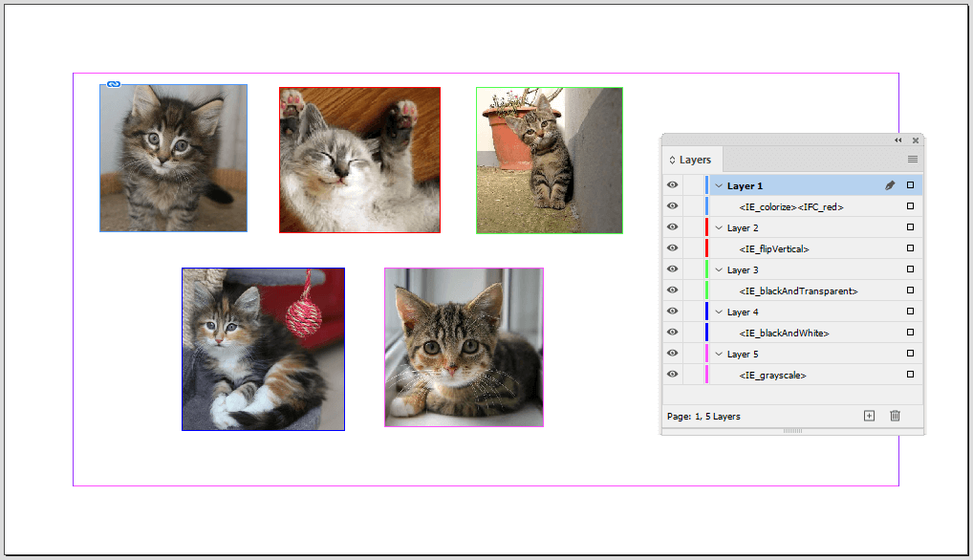The image size is (973, 560).
Task: Click the red color bar of Layer 2
Action: coord(708,226)
